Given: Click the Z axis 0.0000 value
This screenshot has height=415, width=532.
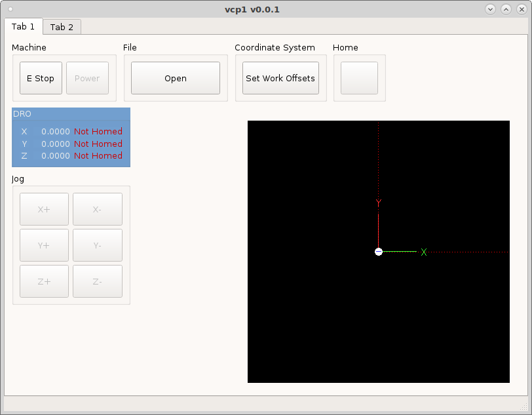Looking at the screenshot, I should coord(56,155).
